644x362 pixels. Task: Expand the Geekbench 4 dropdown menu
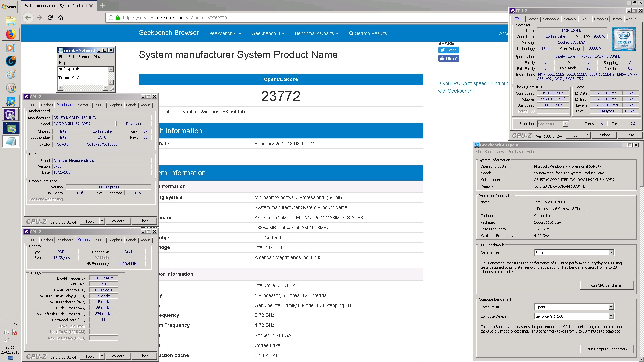coord(225,33)
